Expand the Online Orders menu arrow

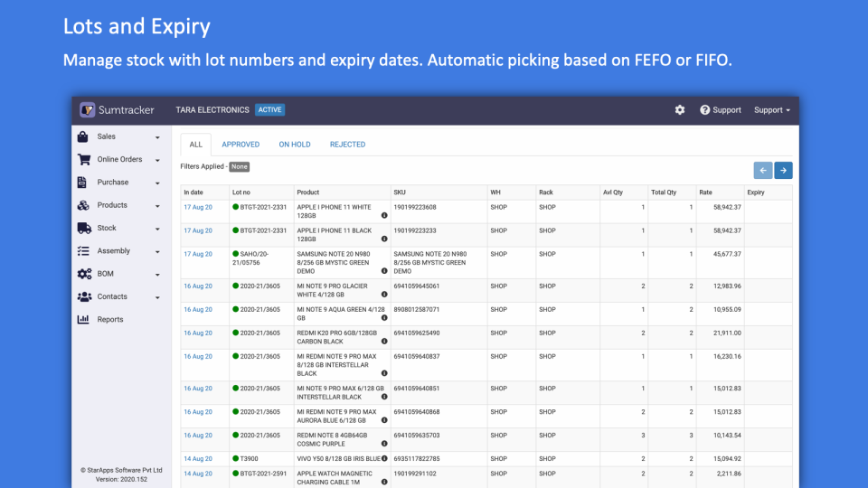coord(157,161)
